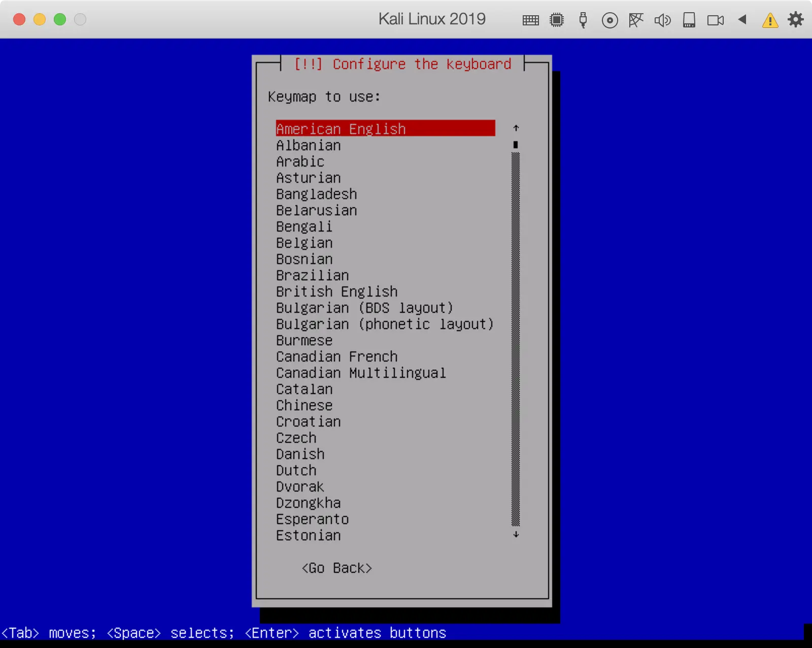Pick the Estonian keymap
812x648 pixels.
[385, 535]
